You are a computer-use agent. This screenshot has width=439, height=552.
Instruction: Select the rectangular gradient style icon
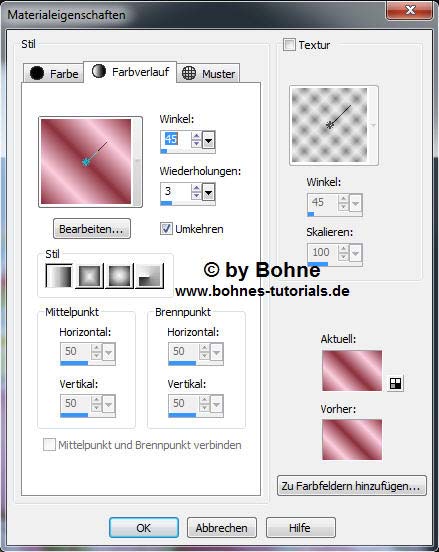tap(89, 276)
